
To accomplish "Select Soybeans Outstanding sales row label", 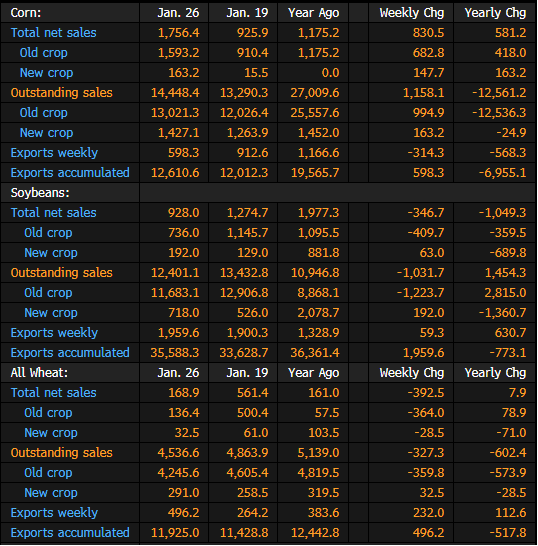I will point(62,273).
